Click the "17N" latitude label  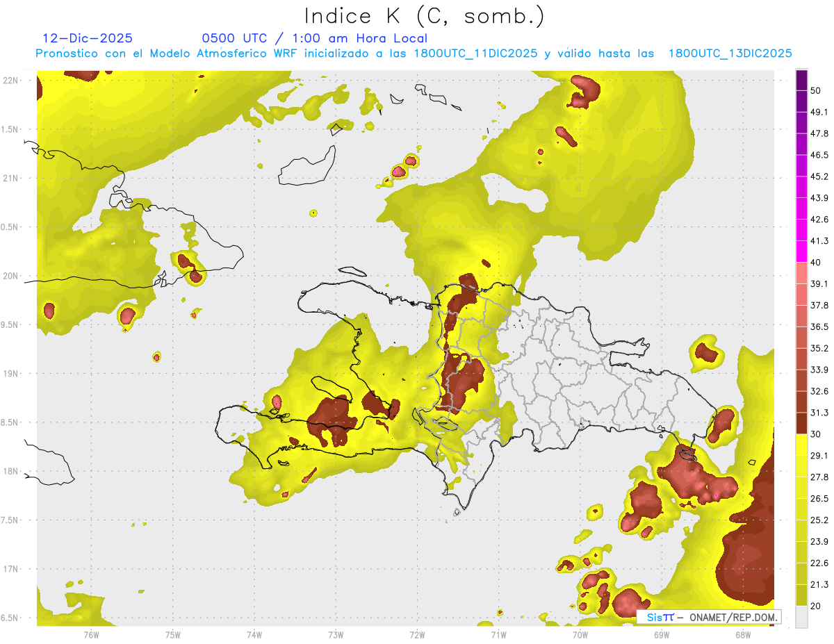11,569
